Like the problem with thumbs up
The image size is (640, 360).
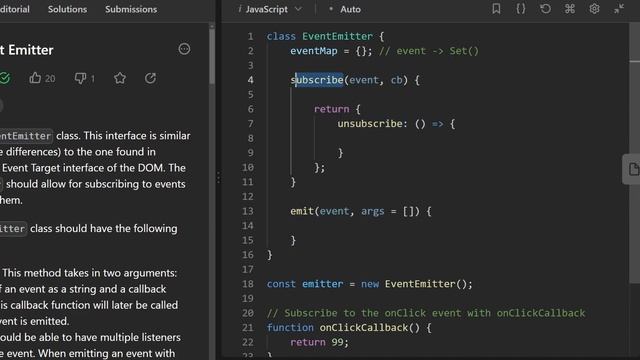[35, 78]
